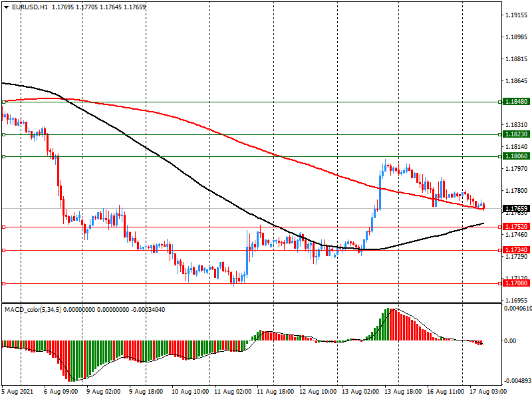Select the MACD_color(5,34,5) indicator label
The height and width of the screenshot is (399, 532).
(x=33, y=310)
